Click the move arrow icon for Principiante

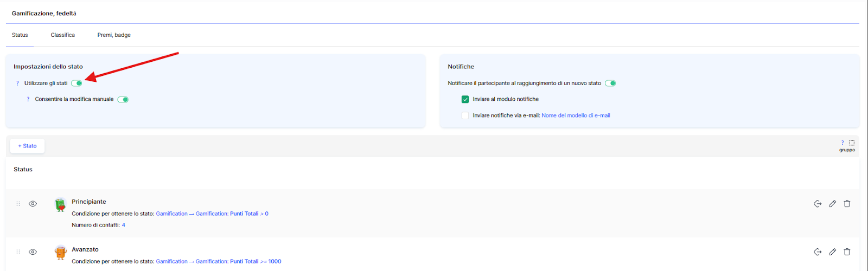pyautogui.click(x=818, y=204)
